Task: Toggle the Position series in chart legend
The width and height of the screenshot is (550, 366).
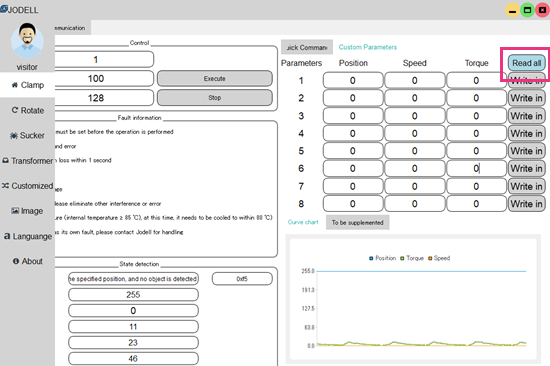Action: [382, 258]
